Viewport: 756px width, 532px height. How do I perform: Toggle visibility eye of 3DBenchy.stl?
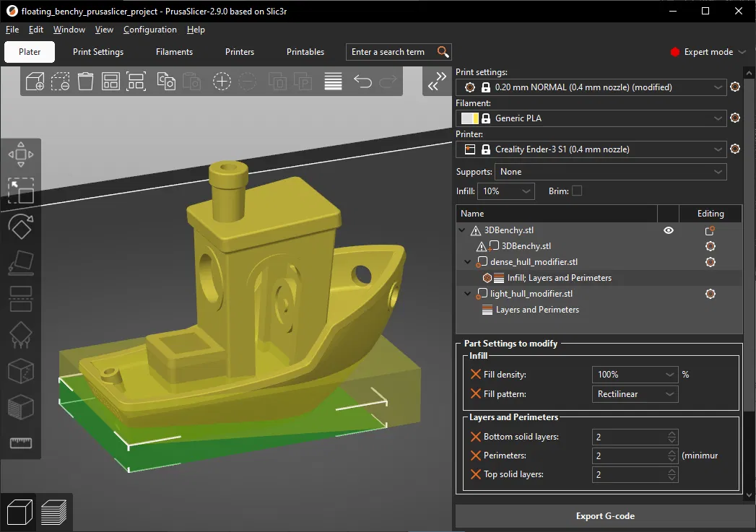[668, 230]
